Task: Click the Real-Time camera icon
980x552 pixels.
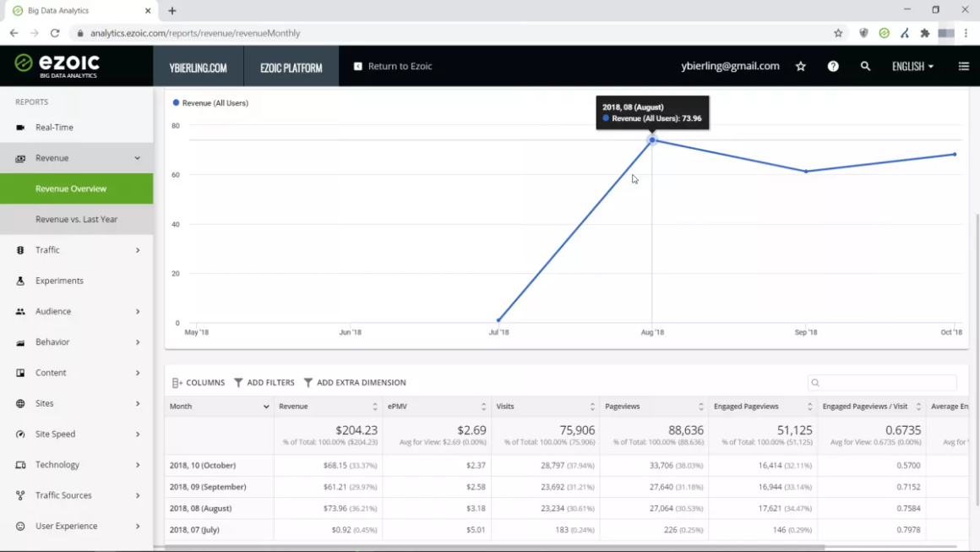Action: (20, 128)
